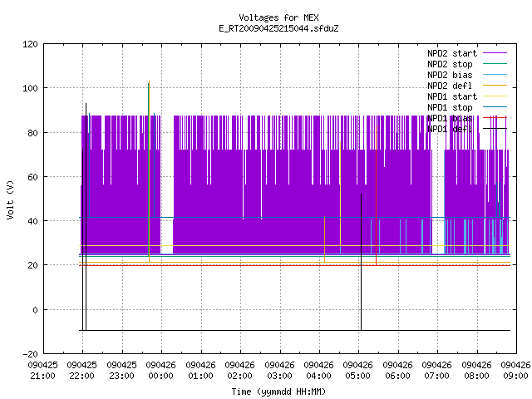The height and width of the screenshot is (399, 532).
Task: Click the x-axis label 090426 00:00
Action: tap(161, 371)
